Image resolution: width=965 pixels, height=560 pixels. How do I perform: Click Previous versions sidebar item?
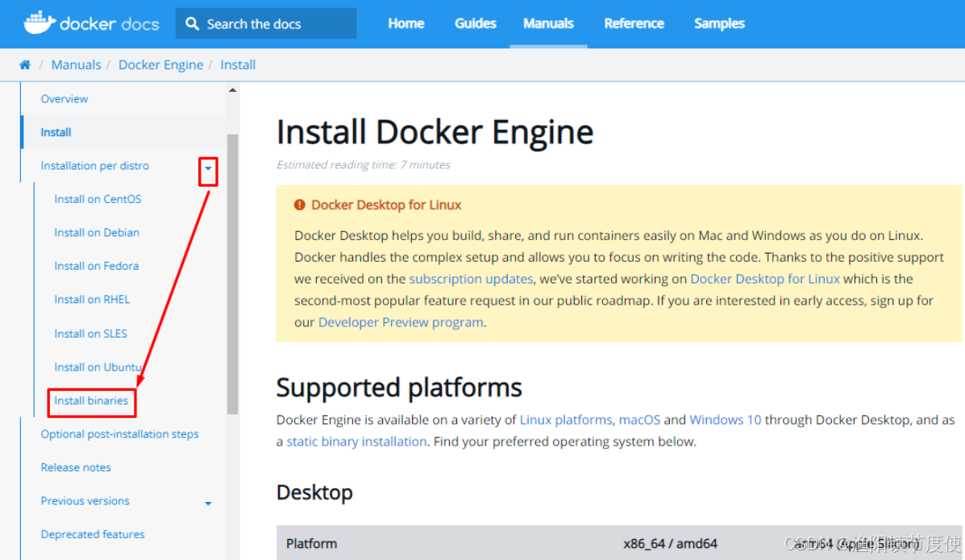(x=85, y=501)
